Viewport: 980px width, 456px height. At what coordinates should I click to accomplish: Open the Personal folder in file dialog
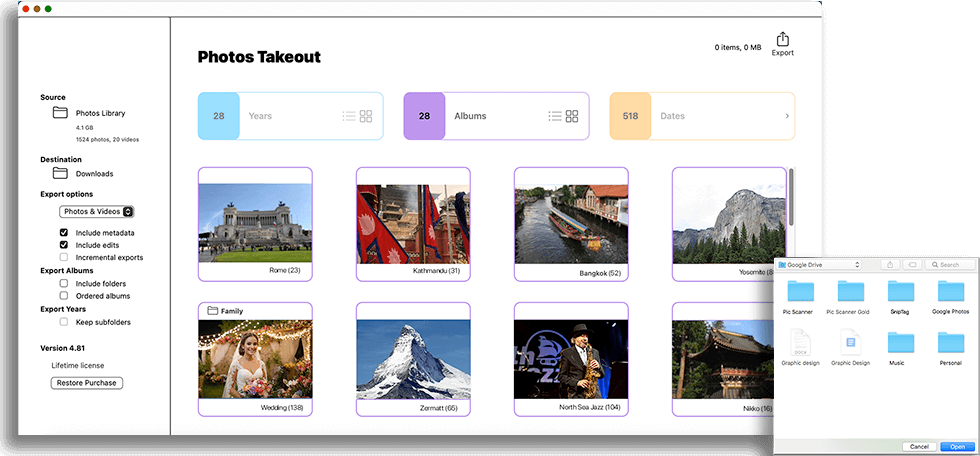(951, 343)
